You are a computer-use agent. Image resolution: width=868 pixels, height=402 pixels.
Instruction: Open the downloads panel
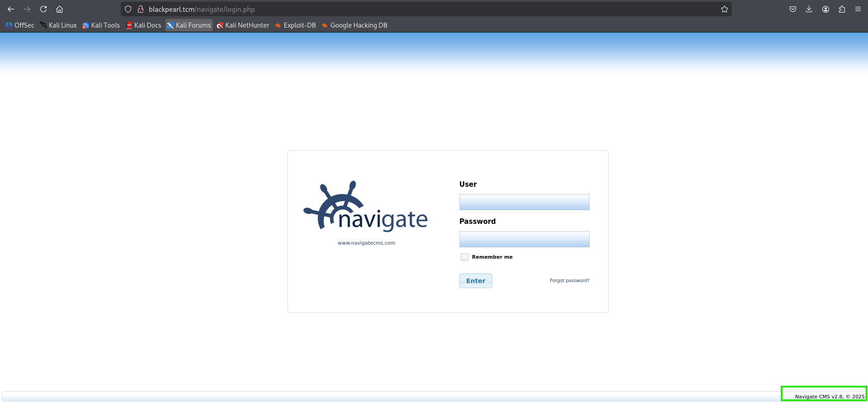click(x=809, y=9)
